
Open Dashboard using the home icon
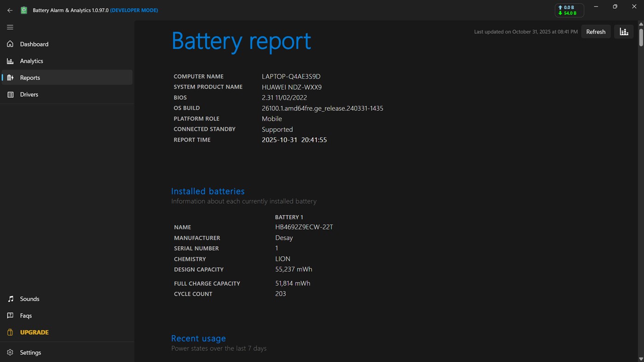(x=10, y=44)
